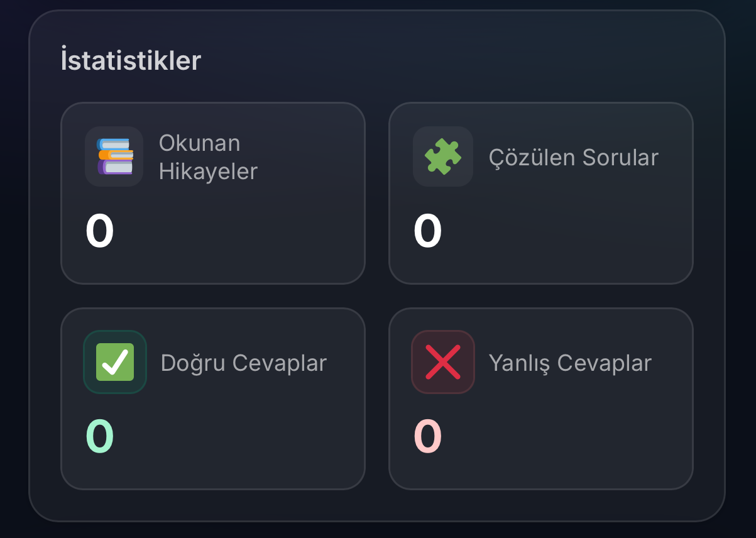Click empty space right of İstatistikler heading
Screen dimensions: 756x538
tap(440, 61)
